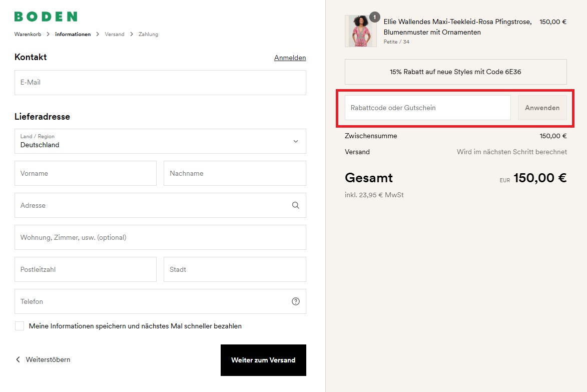The height and width of the screenshot is (392, 587).
Task: Select the Postleitzahl input field
Action: point(86,269)
